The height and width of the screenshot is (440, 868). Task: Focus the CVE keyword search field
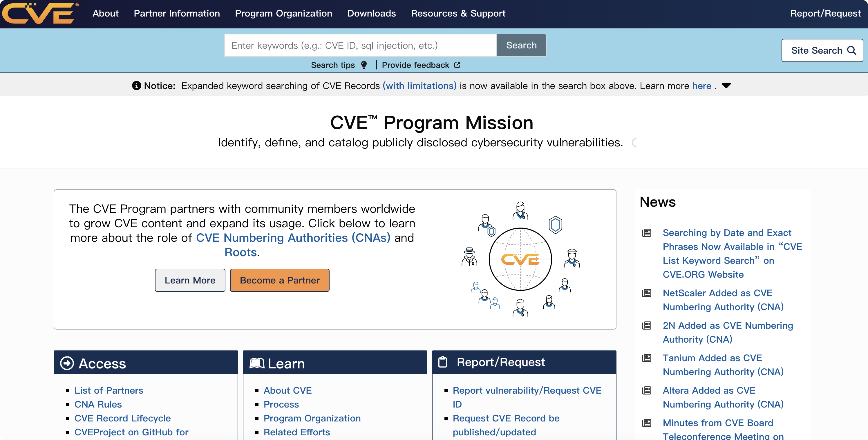360,46
